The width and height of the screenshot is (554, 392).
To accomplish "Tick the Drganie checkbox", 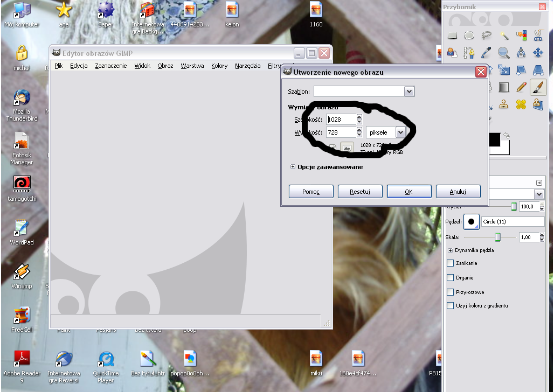I will coord(450,278).
